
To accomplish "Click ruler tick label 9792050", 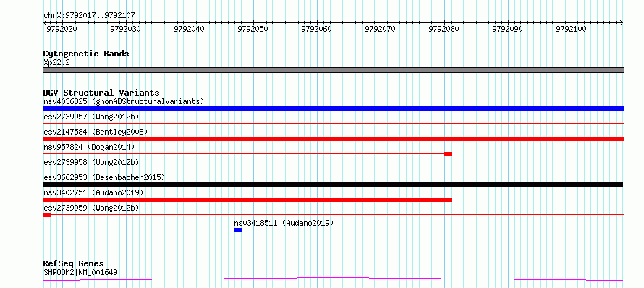I will pos(253,29).
